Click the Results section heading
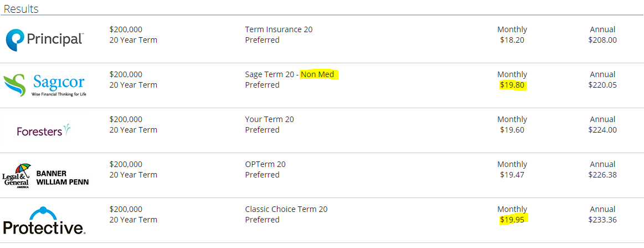Screen dimensions: 644x248 [x=21, y=9]
